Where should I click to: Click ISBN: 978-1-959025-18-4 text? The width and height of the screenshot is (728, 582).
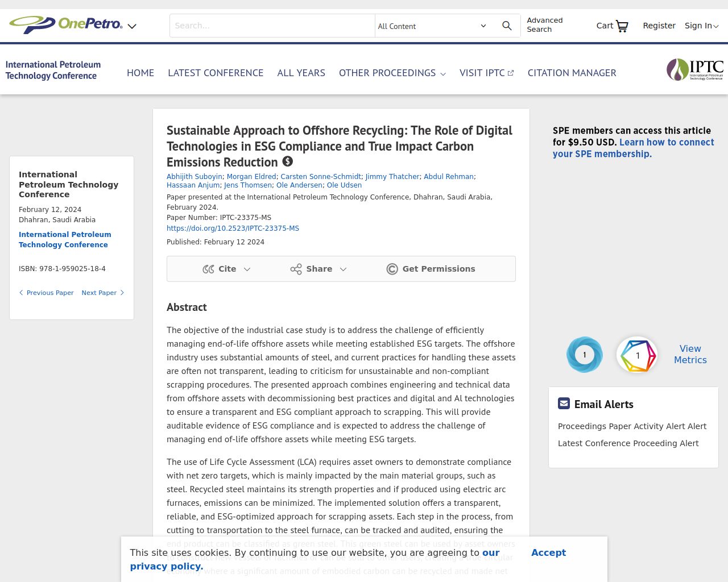(62, 269)
